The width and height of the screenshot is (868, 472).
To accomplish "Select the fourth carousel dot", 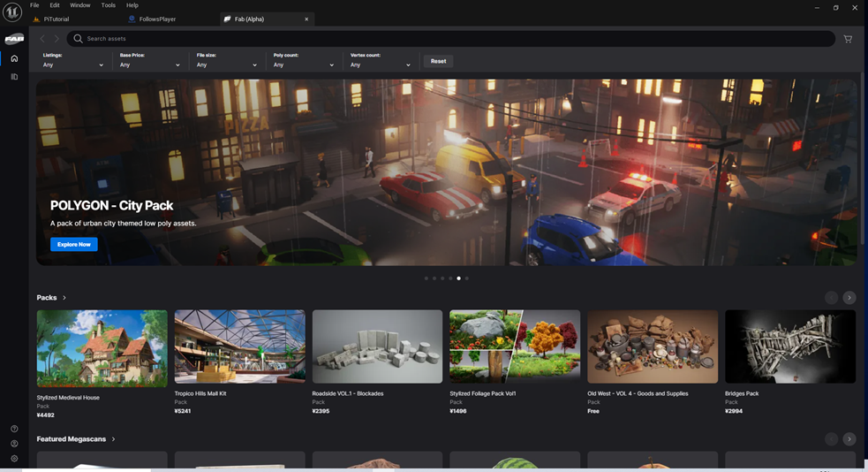I will tap(450, 278).
